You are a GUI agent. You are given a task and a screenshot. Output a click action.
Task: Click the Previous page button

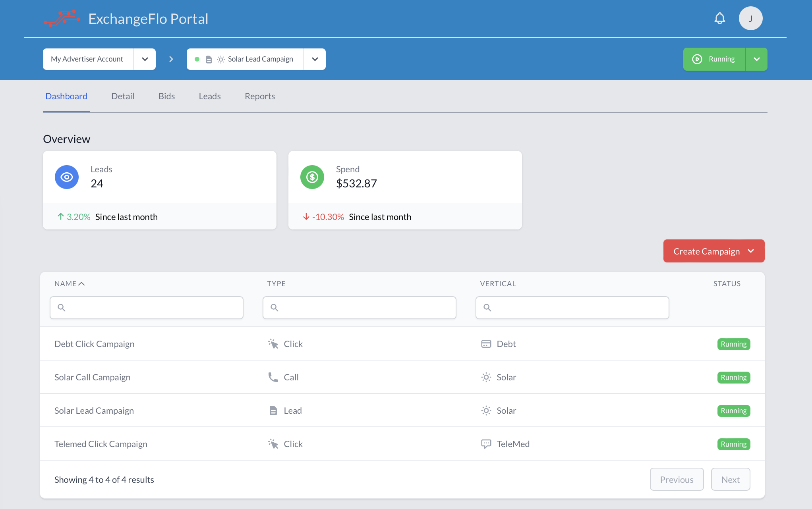pyautogui.click(x=677, y=479)
